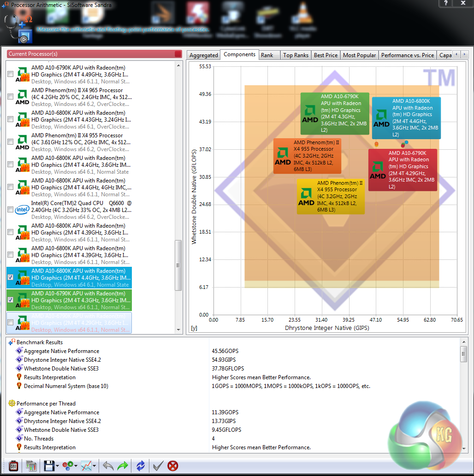Open the Top Ranks tab
Viewport: 474px width, 476px height.
[x=296, y=55]
